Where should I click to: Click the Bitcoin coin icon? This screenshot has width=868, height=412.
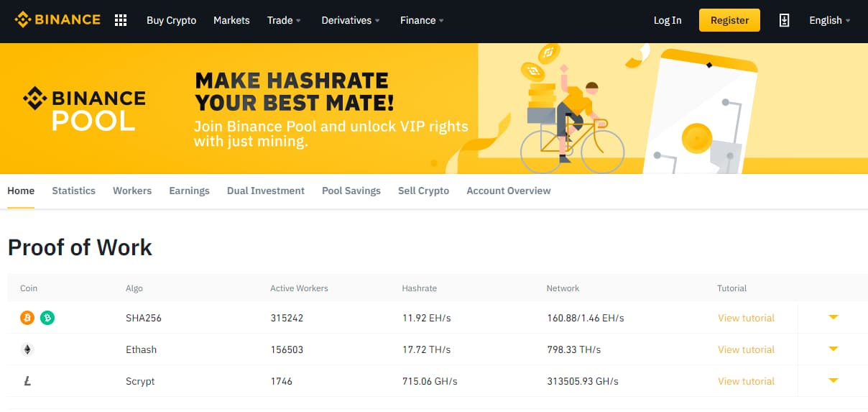pos(27,318)
